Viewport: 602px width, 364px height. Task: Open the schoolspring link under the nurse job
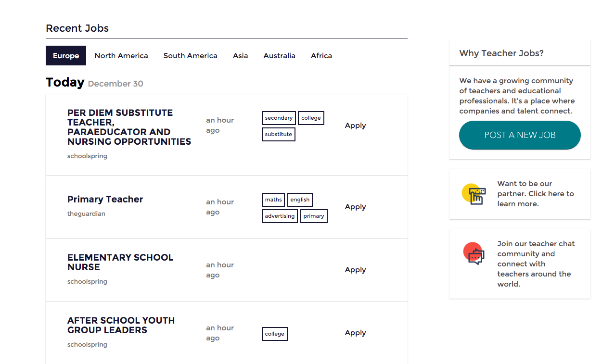tap(87, 281)
